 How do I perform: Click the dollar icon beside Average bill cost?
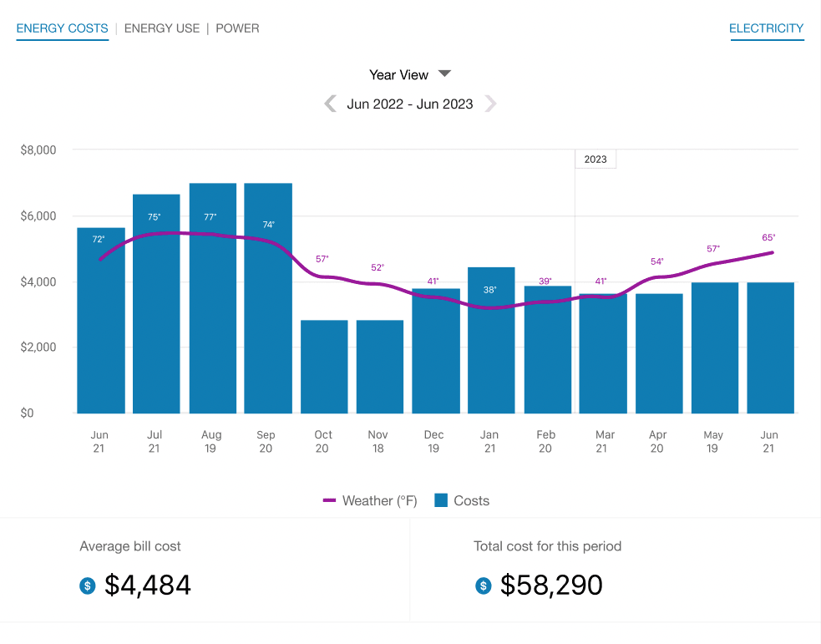(87, 586)
